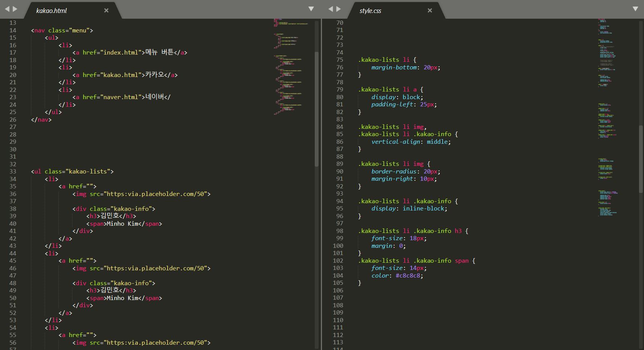The height and width of the screenshot is (350, 644).
Task: Click line number 33 in kakao.html
Action: (13, 172)
